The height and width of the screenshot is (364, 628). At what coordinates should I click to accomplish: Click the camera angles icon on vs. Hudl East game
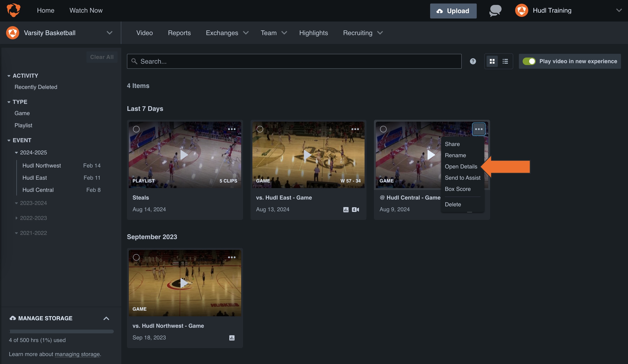pos(355,210)
